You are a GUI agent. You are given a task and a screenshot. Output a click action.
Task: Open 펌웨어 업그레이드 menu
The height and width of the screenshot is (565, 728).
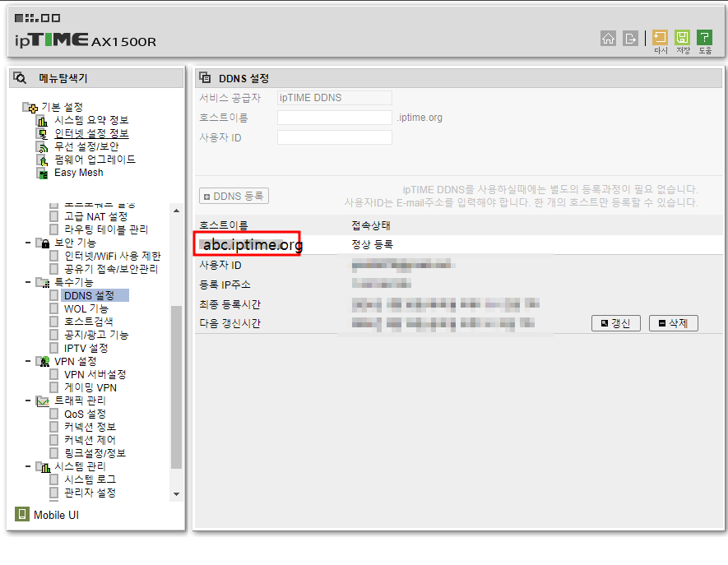coord(95,160)
